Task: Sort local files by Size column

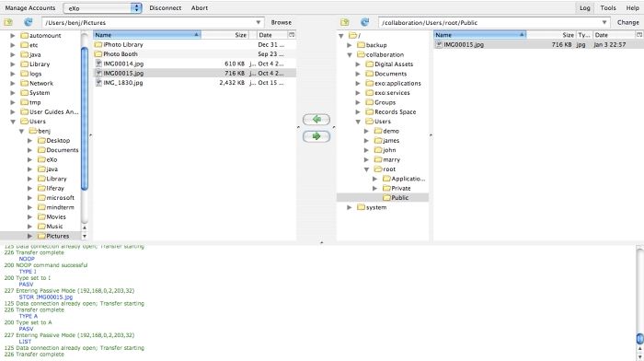Action: point(224,35)
